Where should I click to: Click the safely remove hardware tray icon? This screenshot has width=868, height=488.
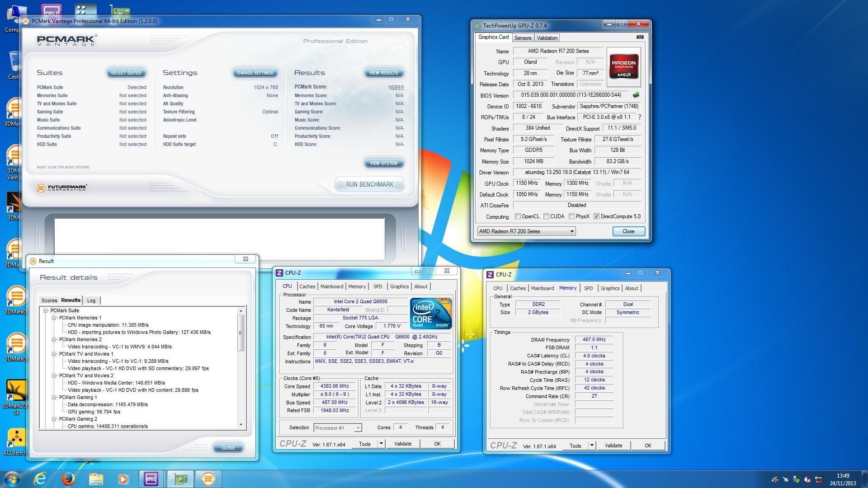797,479
